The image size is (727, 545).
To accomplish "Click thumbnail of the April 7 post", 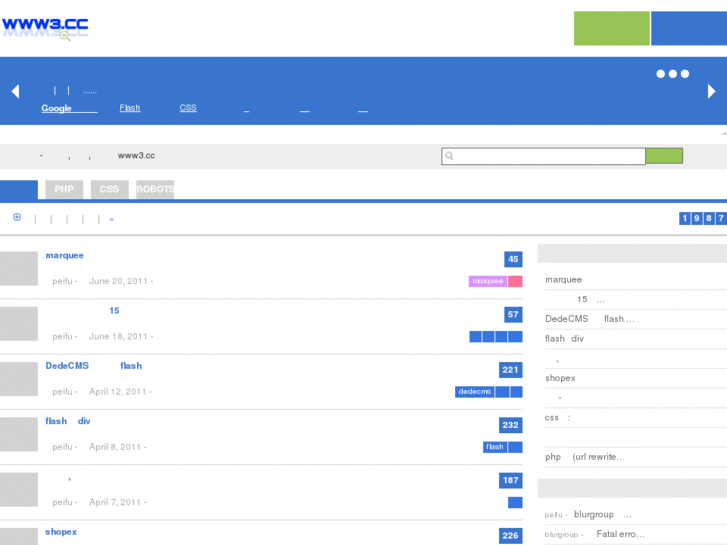I will pos(19,489).
